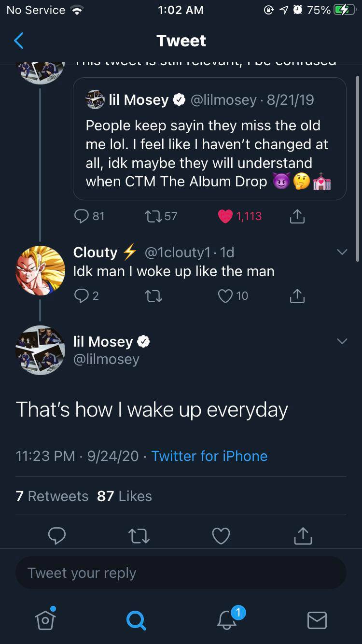362x644 pixels.
Task: Open Direct Messages envelope icon
Action: [317, 621]
